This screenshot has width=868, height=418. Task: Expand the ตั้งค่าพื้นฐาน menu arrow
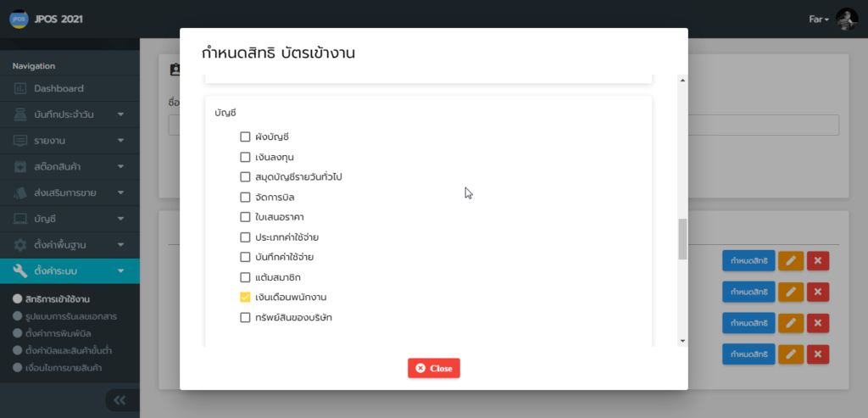120,245
